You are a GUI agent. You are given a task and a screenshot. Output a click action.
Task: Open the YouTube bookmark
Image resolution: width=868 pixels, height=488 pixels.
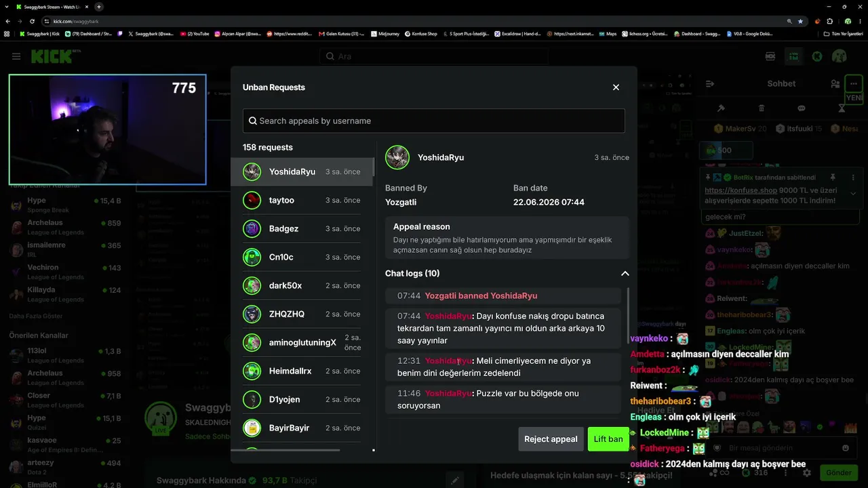[x=195, y=34]
